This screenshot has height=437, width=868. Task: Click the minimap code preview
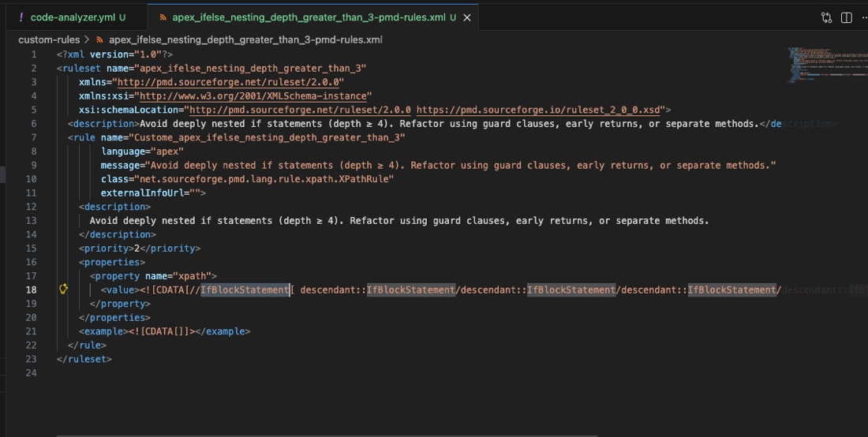coord(828,65)
